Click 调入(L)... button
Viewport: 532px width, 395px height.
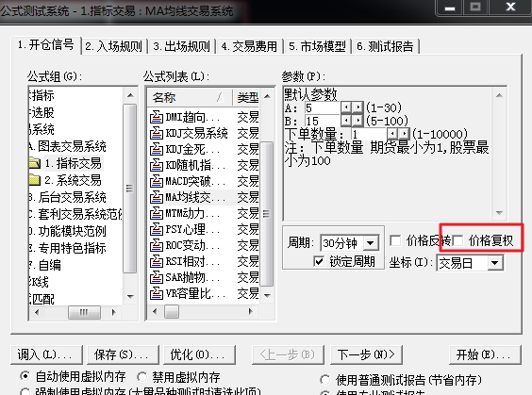click(x=46, y=354)
